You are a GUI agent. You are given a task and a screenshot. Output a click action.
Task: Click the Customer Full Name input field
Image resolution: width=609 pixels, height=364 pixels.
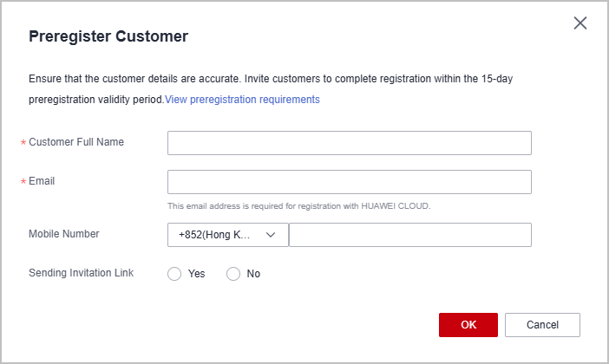pyautogui.click(x=349, y=143)
